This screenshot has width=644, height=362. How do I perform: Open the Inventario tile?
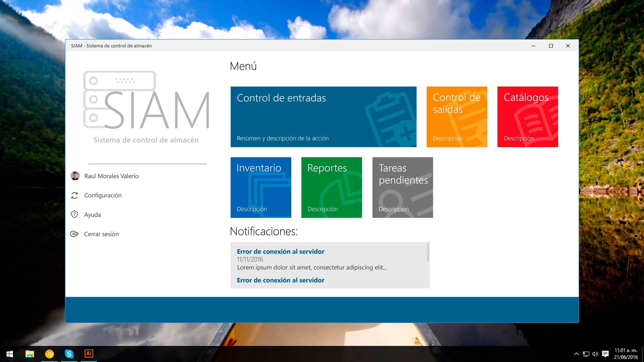[x=261, y=187]
